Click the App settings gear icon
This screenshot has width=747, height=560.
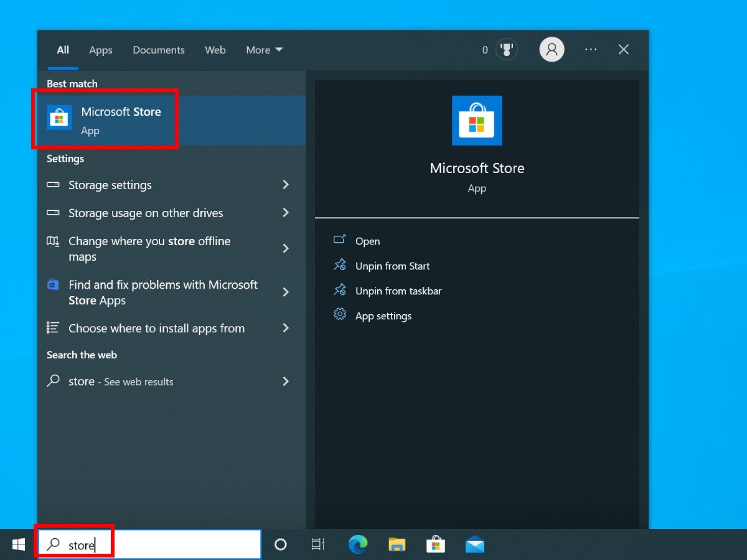(339, 315)
